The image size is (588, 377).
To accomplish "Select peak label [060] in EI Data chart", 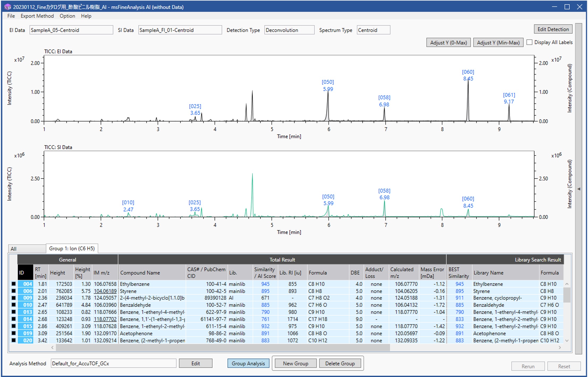I will 468,75.
